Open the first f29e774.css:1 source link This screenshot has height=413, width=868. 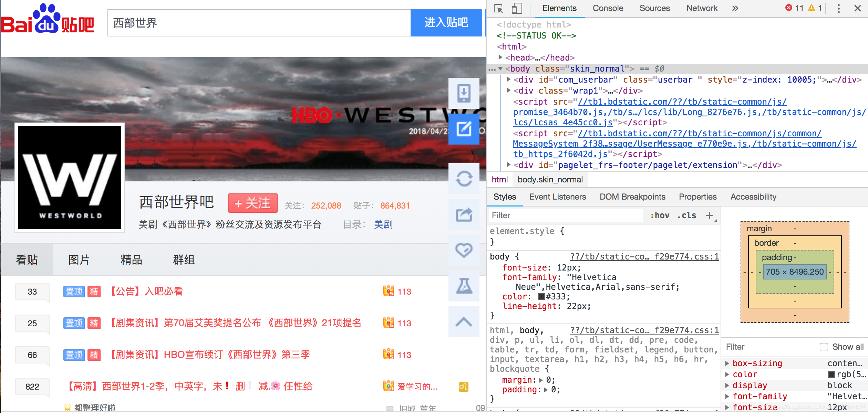644,257
